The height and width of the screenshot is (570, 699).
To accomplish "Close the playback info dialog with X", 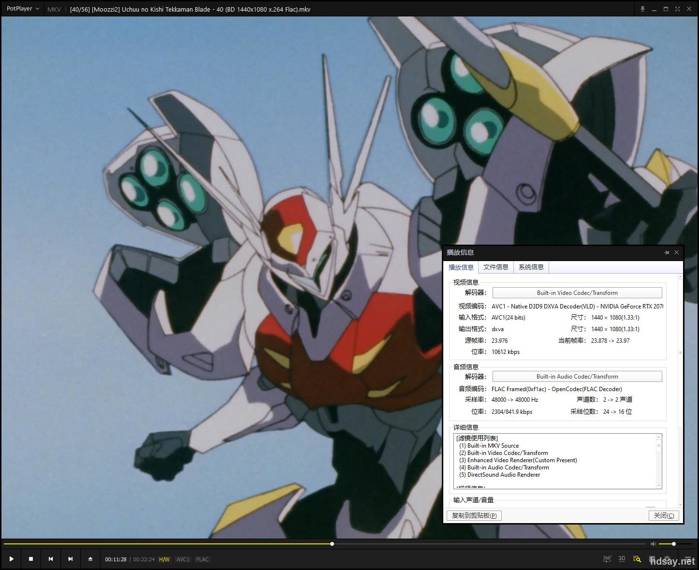I will click(677, 252).
